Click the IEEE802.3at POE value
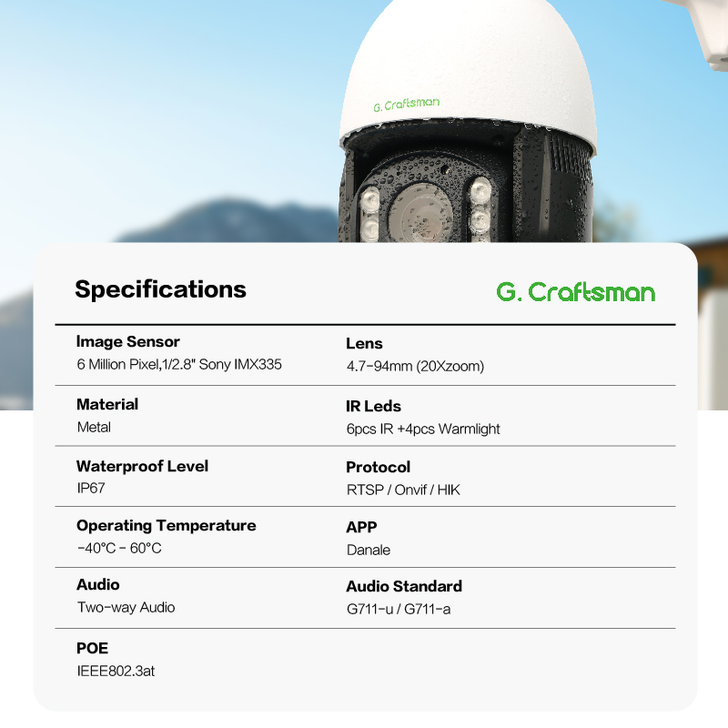728x728 pixels. tap(121, 672)
